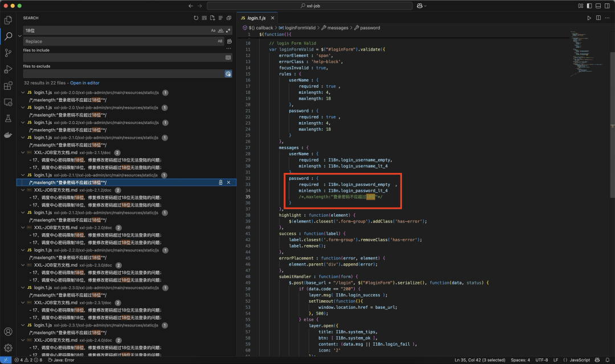Click the xxl-job command center search box
Viewport: 615px width, 364px height.
point(309,6)
